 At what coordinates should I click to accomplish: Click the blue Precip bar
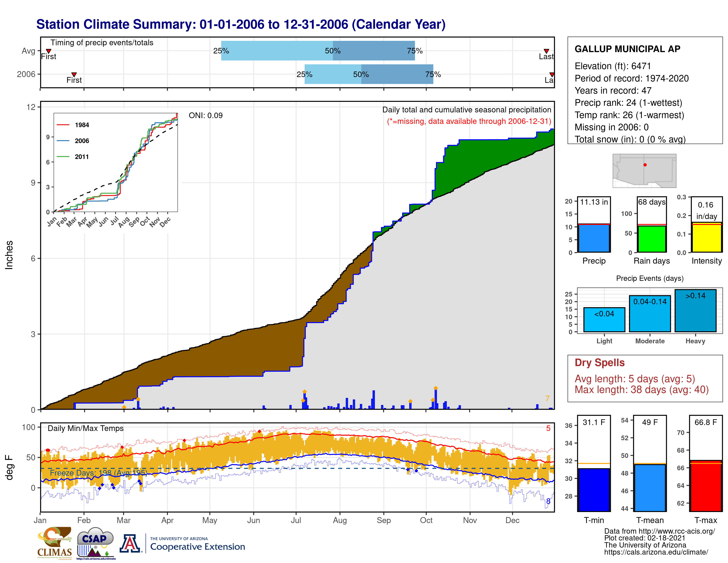point(594,238)
